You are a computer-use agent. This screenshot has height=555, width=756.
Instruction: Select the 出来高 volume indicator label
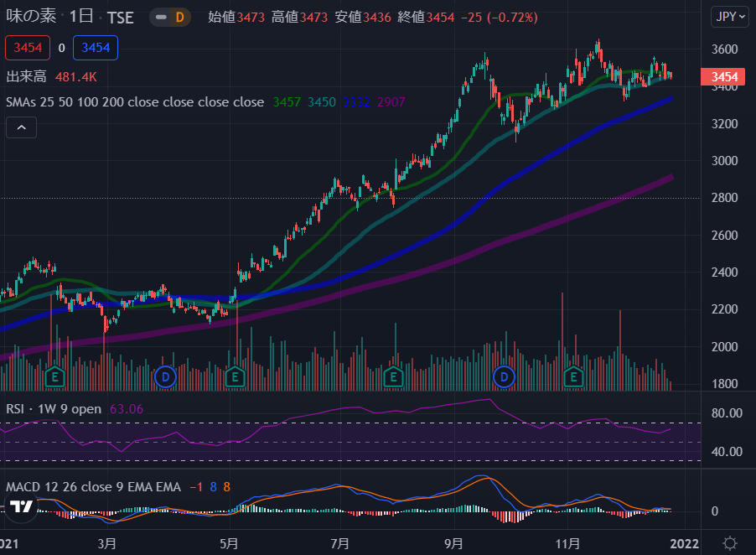[26, 76]
